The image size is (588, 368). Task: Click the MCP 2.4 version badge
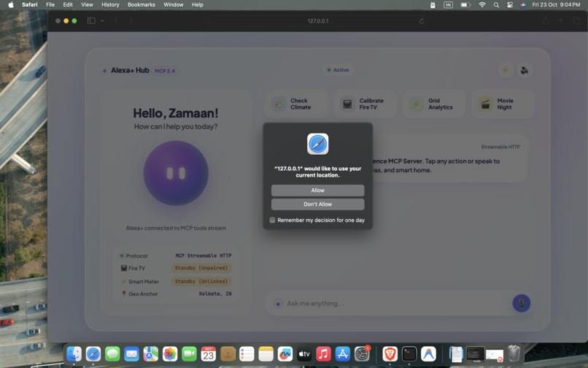(165, 71)
